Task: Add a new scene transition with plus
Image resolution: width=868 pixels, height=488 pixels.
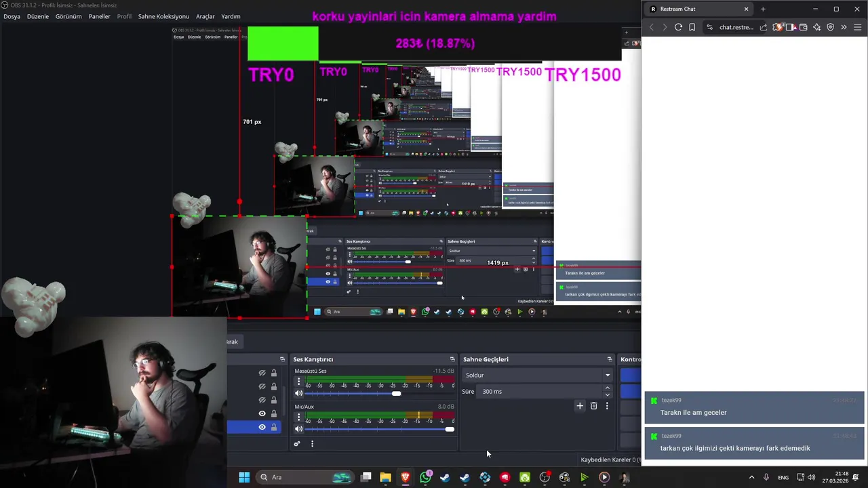Action: pyautogui.click(x=580, y=406)
